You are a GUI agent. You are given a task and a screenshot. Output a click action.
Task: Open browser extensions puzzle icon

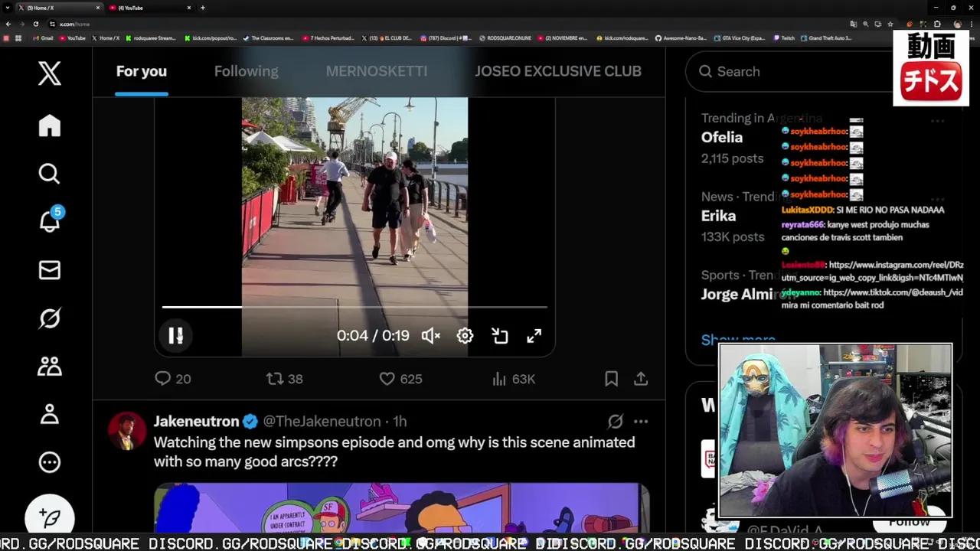(937, 24)
